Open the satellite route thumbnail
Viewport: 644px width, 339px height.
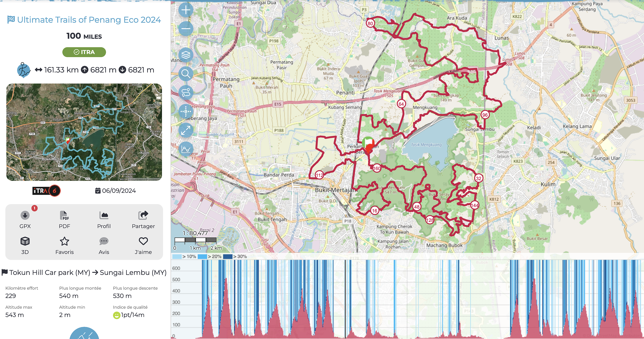[x=84, y=132]
